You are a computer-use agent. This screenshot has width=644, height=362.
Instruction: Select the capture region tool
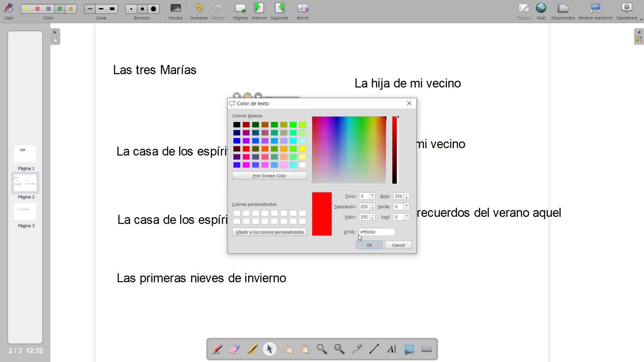(409, 349)
